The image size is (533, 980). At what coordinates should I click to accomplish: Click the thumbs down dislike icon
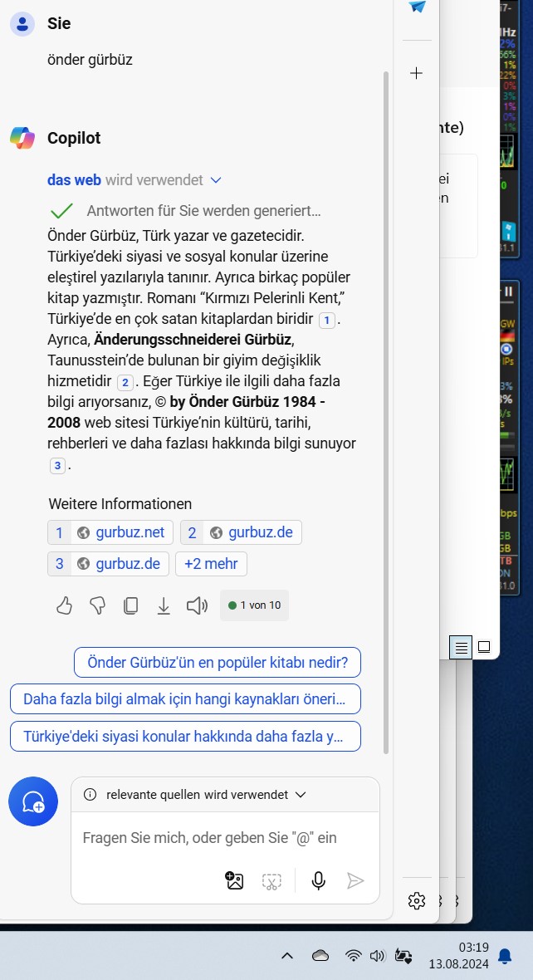pyautogui.click(x=97, y=605)
